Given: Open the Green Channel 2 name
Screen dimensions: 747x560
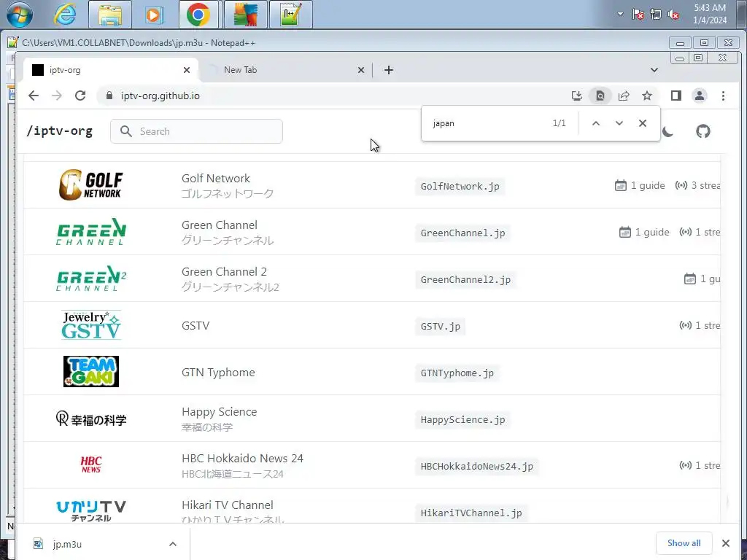Looking at the screenshot, I should (224, 271).
